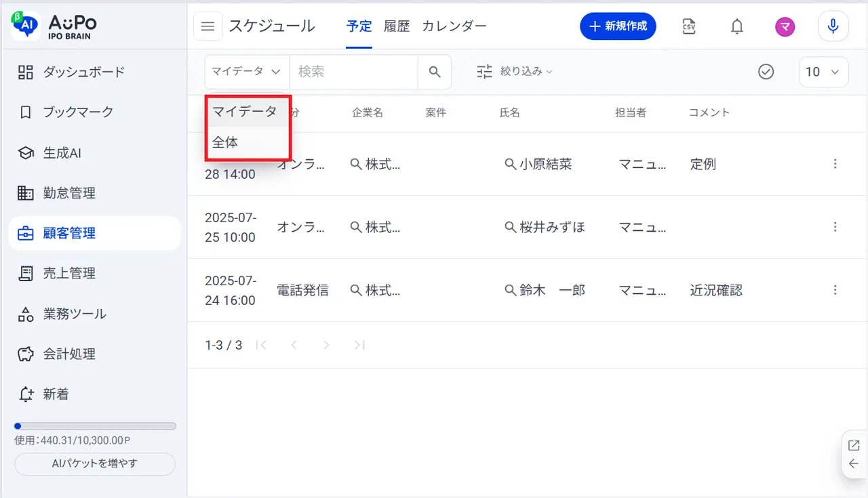Go to the last page

click(x=359, y=345)
